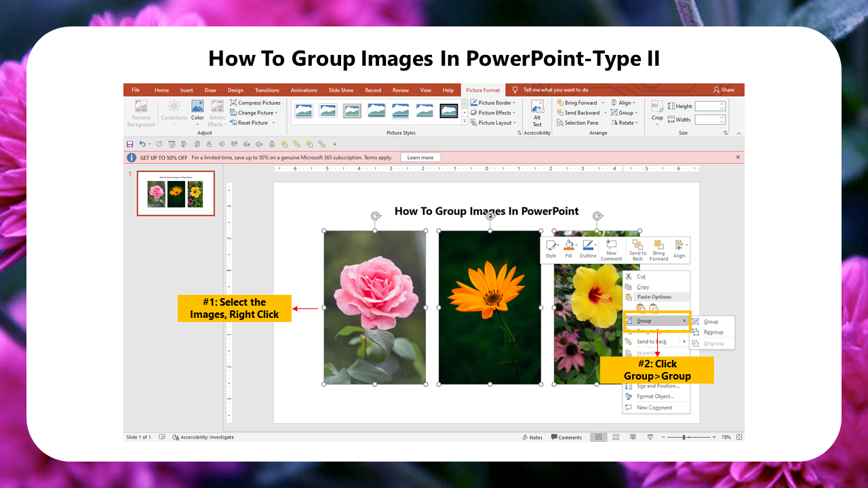
Task: Click the Undo arrow icon
Action: pyautogui.click(x=142, y=144)
